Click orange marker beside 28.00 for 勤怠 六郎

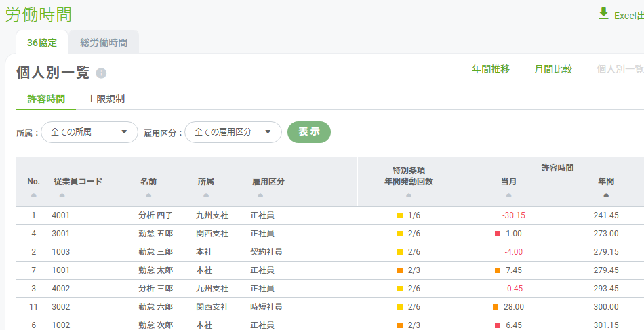click(x=496, y=307)
